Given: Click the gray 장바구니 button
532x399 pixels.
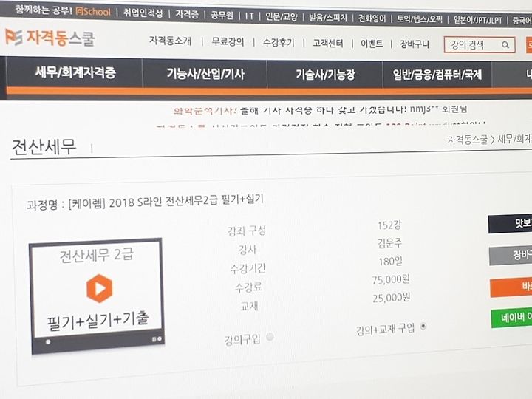Looking at the screenshot, I should 511,256.
